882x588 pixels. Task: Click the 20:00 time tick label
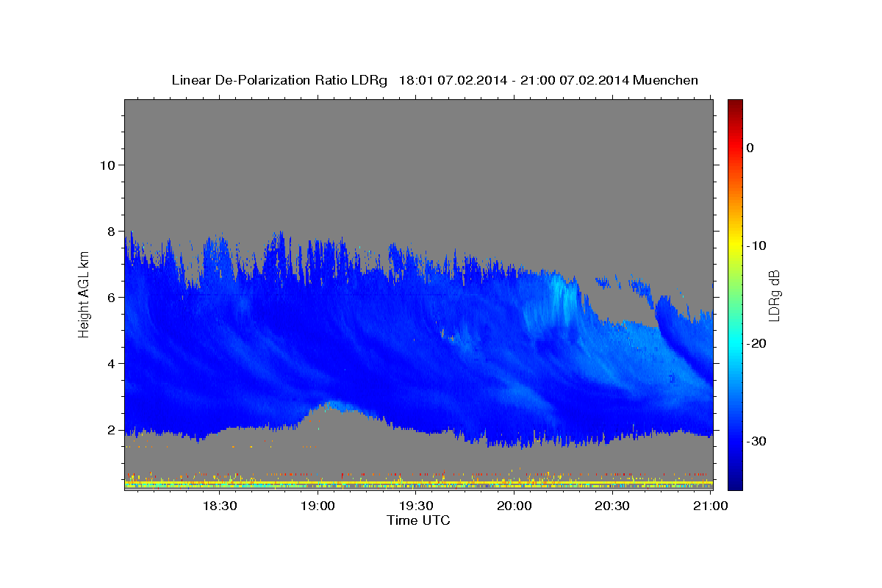514,506
